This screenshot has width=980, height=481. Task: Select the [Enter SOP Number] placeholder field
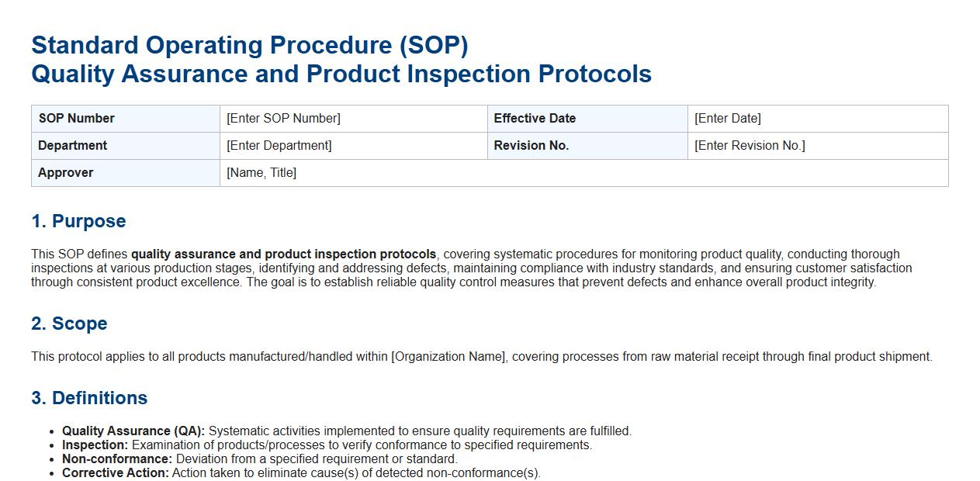click(x=283, y=119)
